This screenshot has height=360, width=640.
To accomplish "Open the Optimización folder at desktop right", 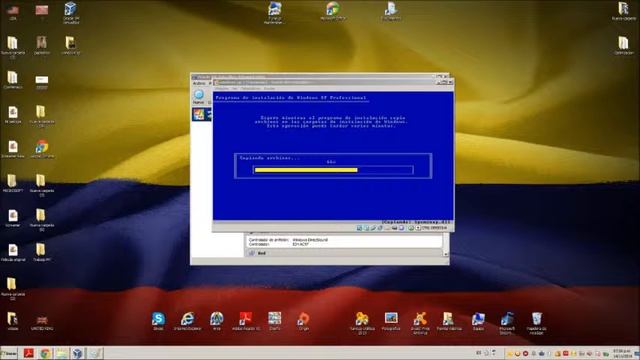I will coord(623,46).
